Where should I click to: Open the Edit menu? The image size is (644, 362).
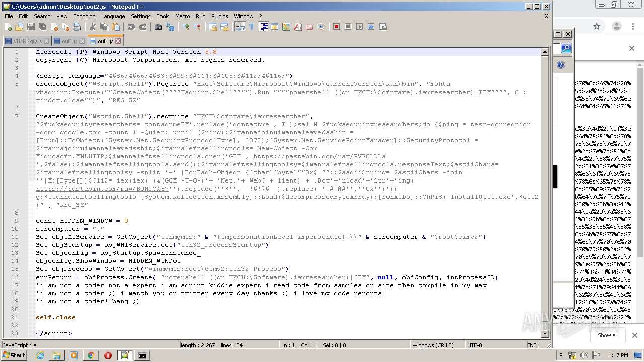click(x=23, y=16)
